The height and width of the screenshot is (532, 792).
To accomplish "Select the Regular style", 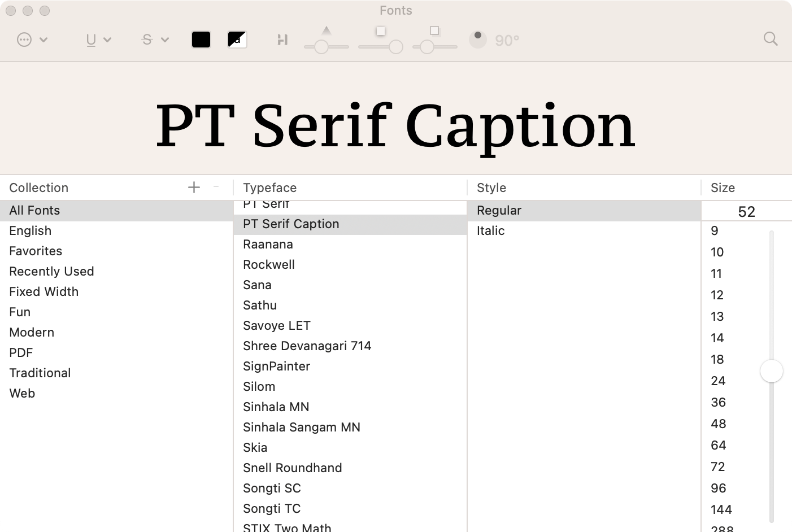I will pos(584,211).
